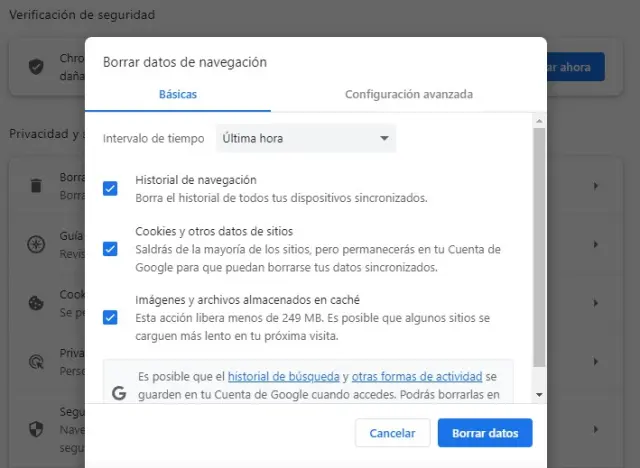Open the historial de búsqueda link

tap(284, 377)
